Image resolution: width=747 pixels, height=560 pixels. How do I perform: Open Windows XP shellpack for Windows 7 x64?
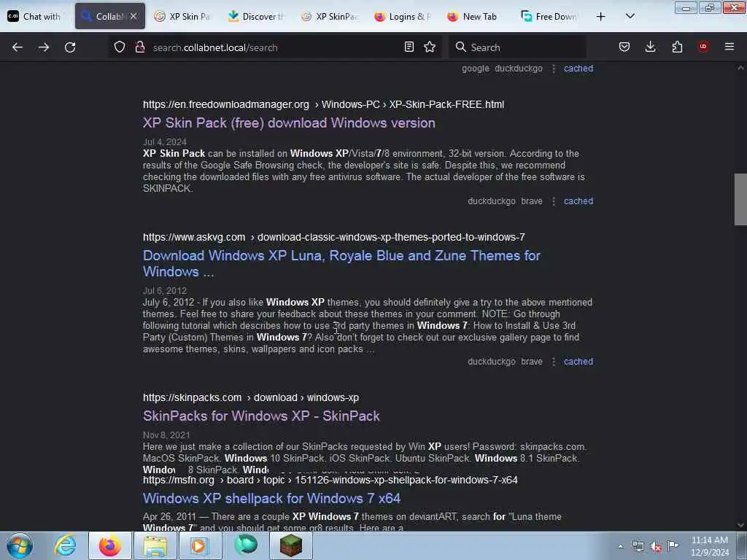271,498
